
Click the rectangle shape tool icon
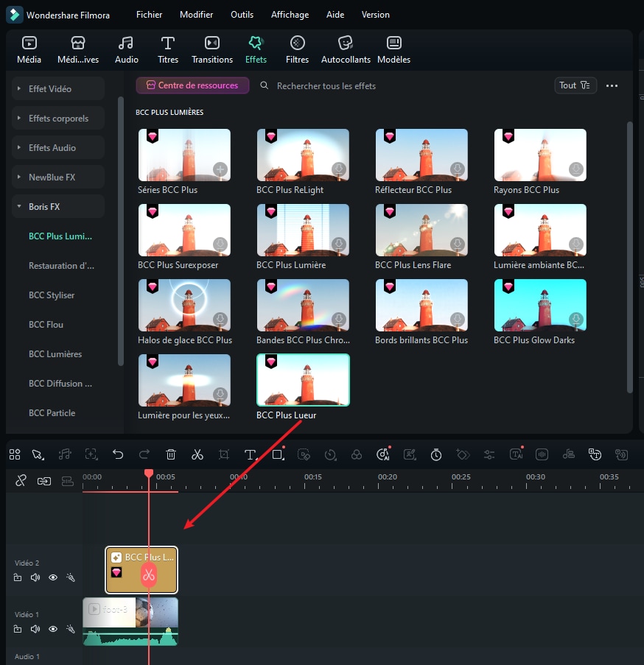(x=278, y=454)
